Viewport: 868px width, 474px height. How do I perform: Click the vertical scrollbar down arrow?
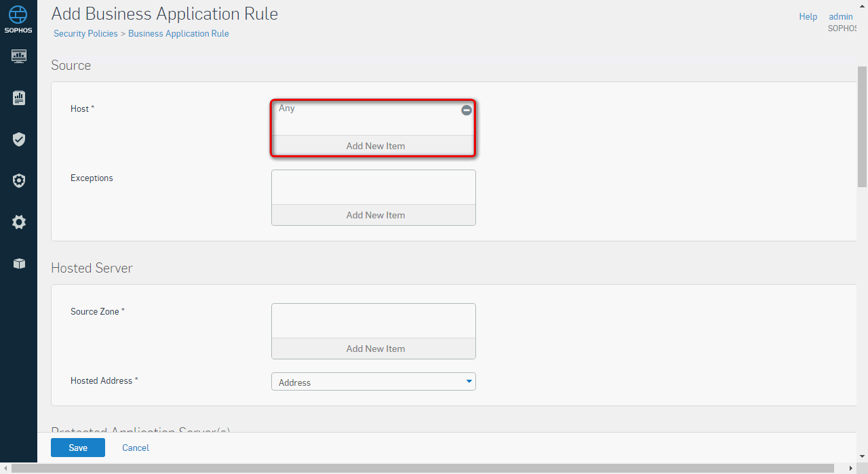click(862, 457)
